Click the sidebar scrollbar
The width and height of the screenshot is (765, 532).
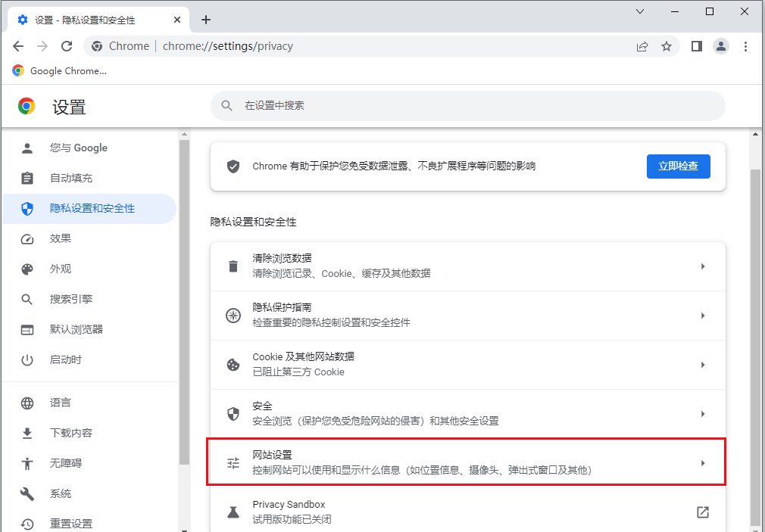(x=184, y=303)
